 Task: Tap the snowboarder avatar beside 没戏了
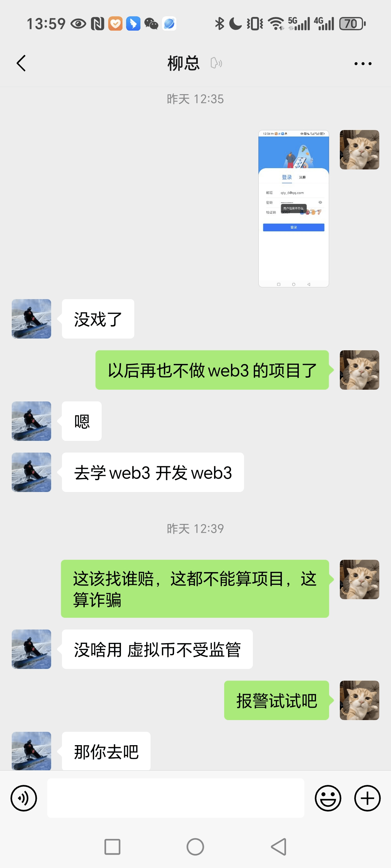[x=31, y=319]
